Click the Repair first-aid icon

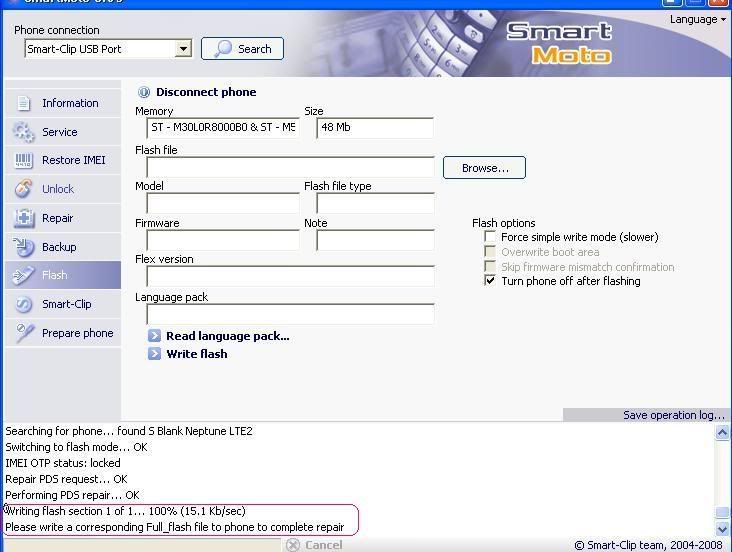point(24,218)
